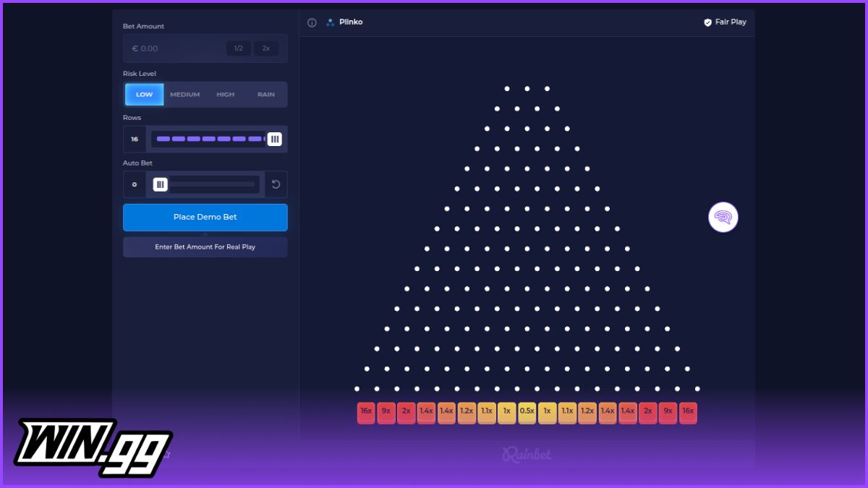Viewport: 868px width, 488px height.
Task: Click the 0.5x multiplier slot
Action: [527, 412]
